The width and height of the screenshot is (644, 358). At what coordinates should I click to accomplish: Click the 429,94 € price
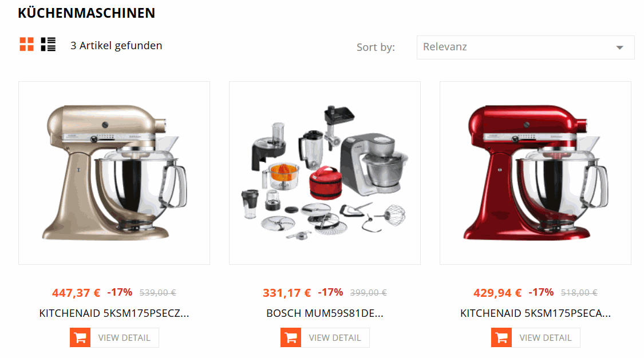pos(497,293)
